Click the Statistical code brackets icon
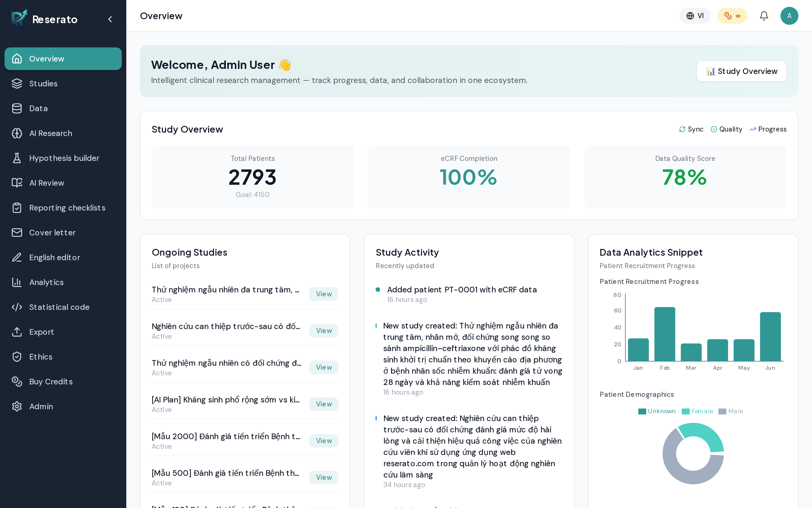The width and height of the screenshot is (812, 508). 17,307
